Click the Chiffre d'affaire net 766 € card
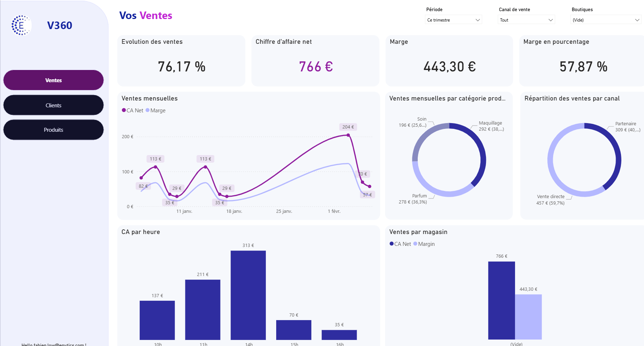Image resolution: width=644 pixels, height=346 pixels. click(315, 61)
